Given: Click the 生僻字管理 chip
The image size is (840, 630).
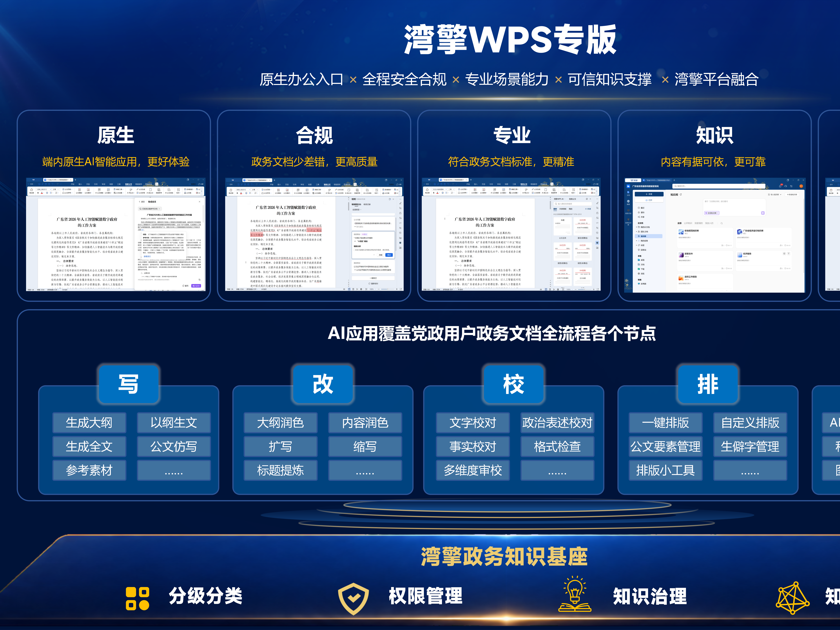Looking at the screenshot, I should click(750, 447).
